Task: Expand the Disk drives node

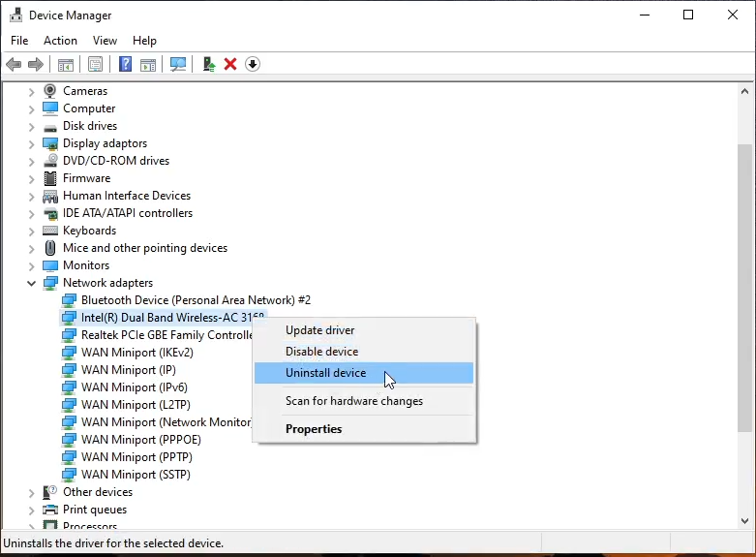Action: click(x=31, y=127)
